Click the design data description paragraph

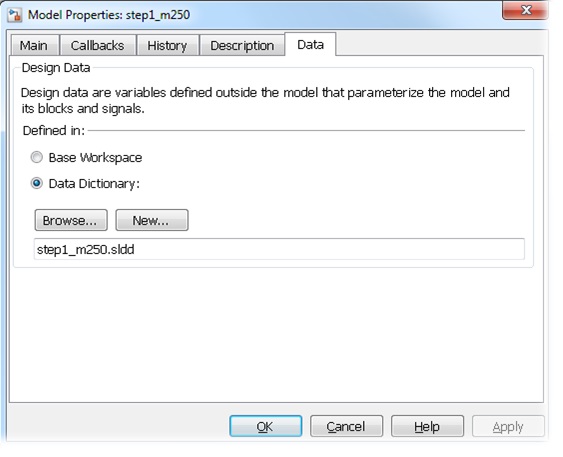tap(265, 101)
